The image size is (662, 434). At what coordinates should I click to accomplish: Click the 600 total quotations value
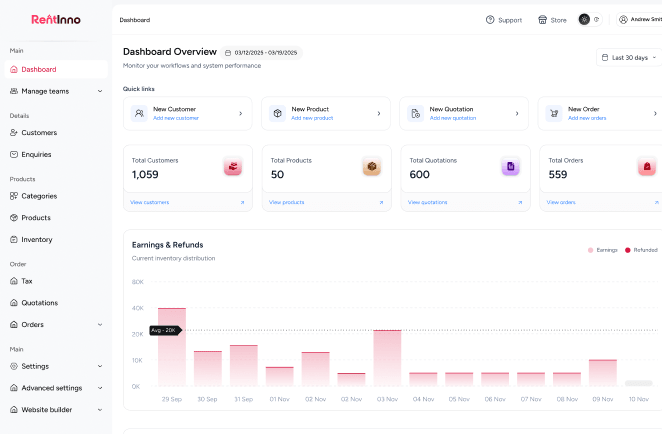pyautogui.click(x=419, y=174)
